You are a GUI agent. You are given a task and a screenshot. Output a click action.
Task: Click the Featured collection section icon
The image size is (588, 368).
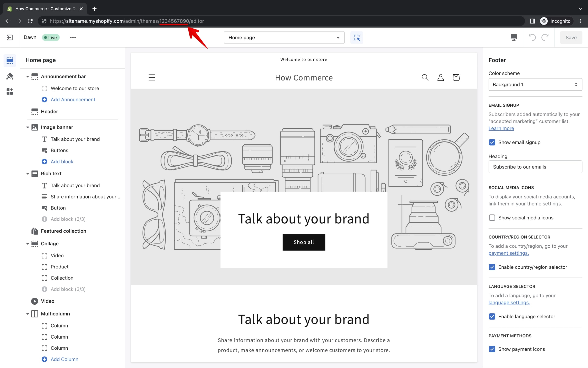pos(35,231)
